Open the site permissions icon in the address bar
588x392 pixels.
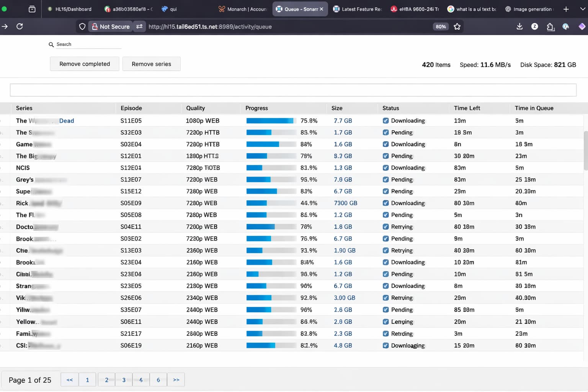tap(139, 26)
